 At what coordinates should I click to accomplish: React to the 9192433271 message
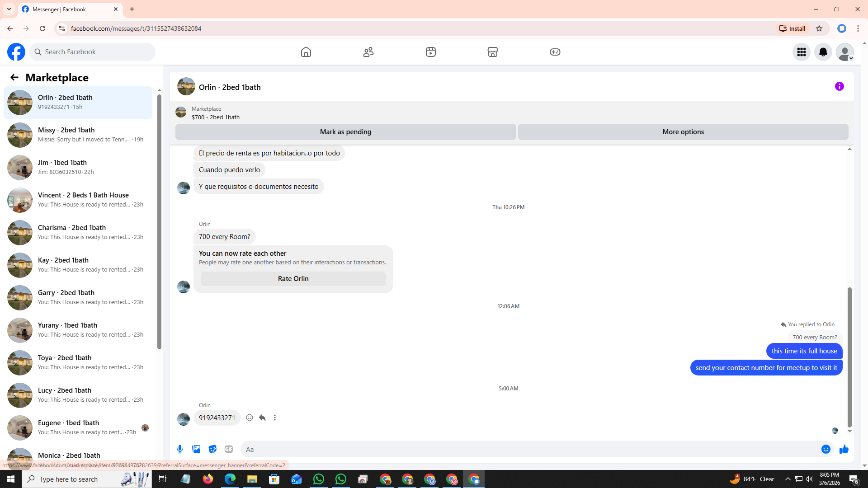(x=250, y=418)
